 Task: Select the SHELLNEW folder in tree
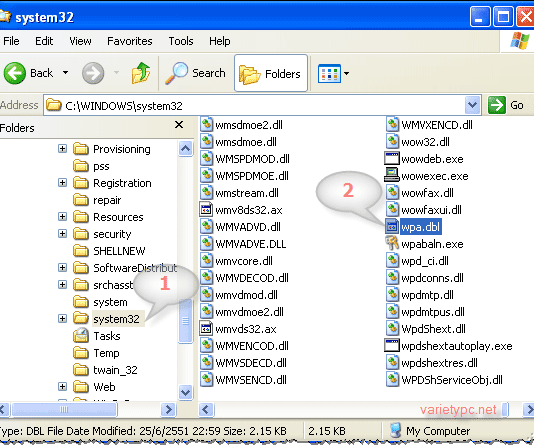[x=119, y=251]
